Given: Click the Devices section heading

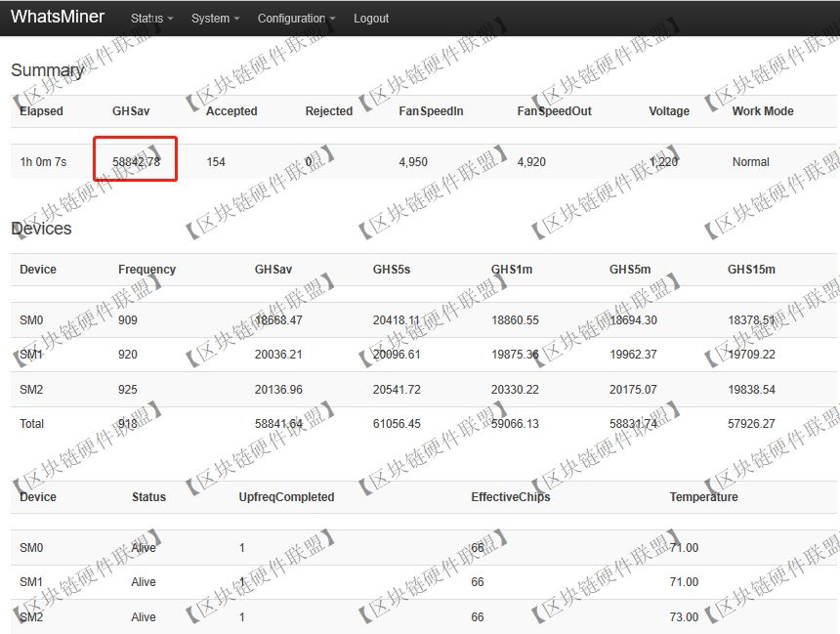Looking at the screenshot, I should 41,229.
